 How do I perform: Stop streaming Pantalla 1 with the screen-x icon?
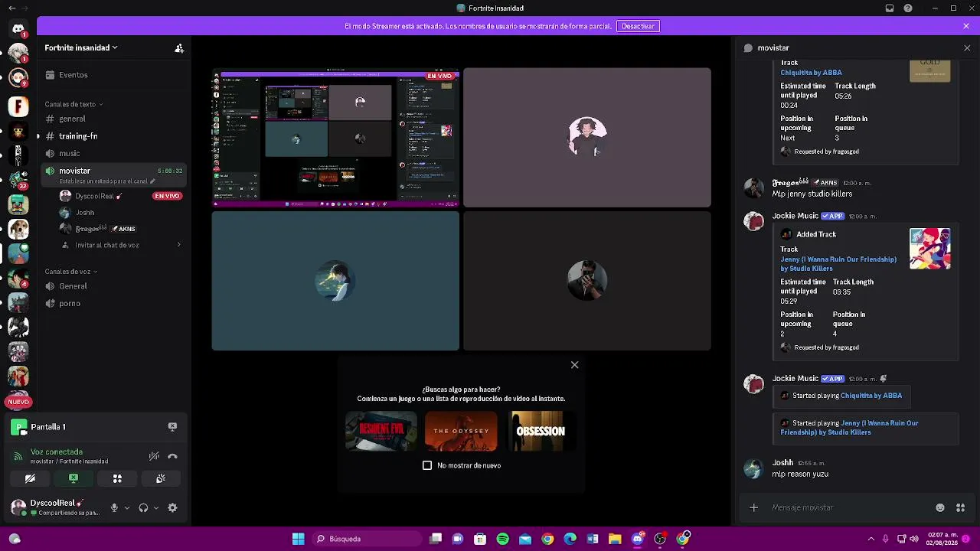(172, 426)
